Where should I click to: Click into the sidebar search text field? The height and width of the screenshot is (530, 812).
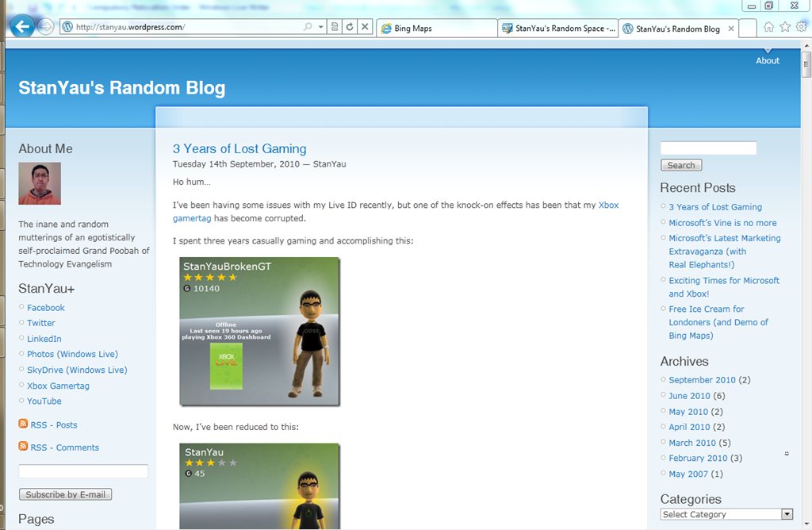(708, 148)
